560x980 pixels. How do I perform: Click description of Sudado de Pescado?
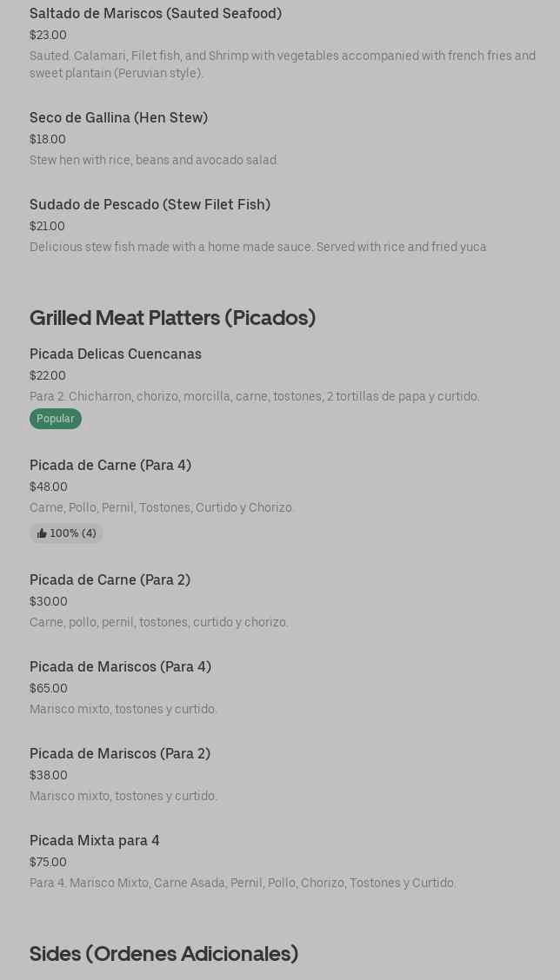coord(257,248)
